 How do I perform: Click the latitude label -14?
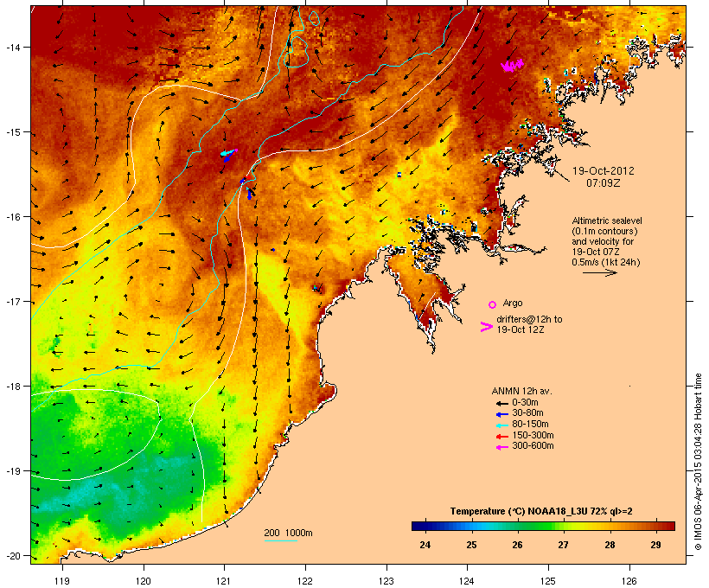coord(13,47)
